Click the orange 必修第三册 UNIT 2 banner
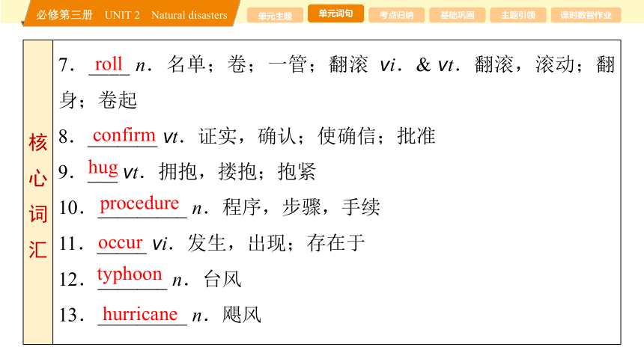 (132, 14)
